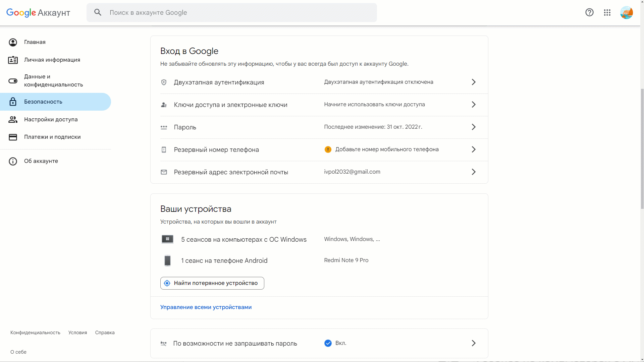
Task: Click the orange warning icon for phone number
Action: pyautogui.click(x=328, y=149)
